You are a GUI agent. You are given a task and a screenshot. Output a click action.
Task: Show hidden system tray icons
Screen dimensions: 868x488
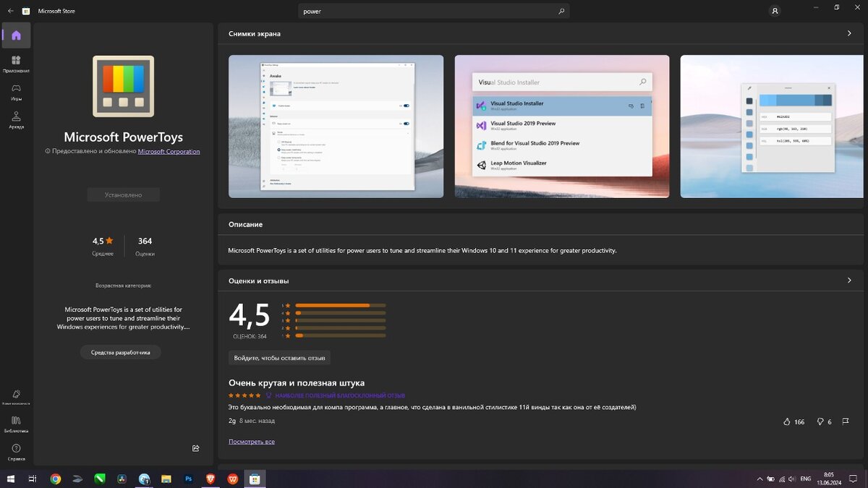(x=759, y=479)
